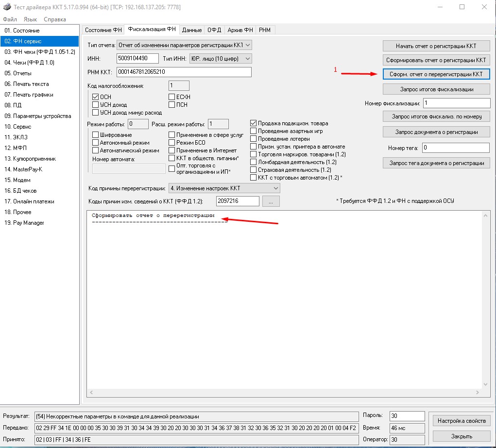Click Запрос тега документа о регистрации

coord(436,163)
